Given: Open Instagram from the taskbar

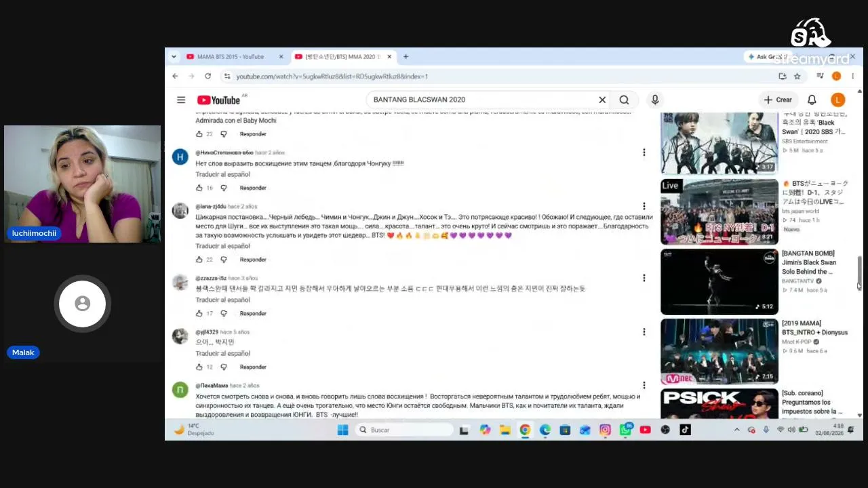Looking at the screenshot, I should (x=605, y=430).
